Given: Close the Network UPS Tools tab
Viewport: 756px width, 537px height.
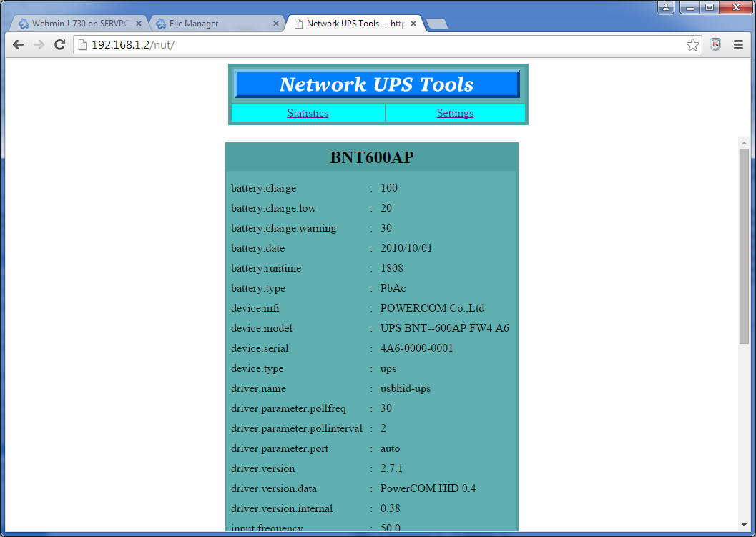Looking at the screenshot, I should tap(413, 23).
